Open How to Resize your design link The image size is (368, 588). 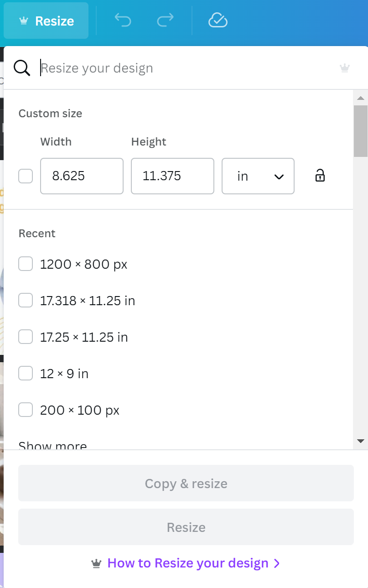187,563
